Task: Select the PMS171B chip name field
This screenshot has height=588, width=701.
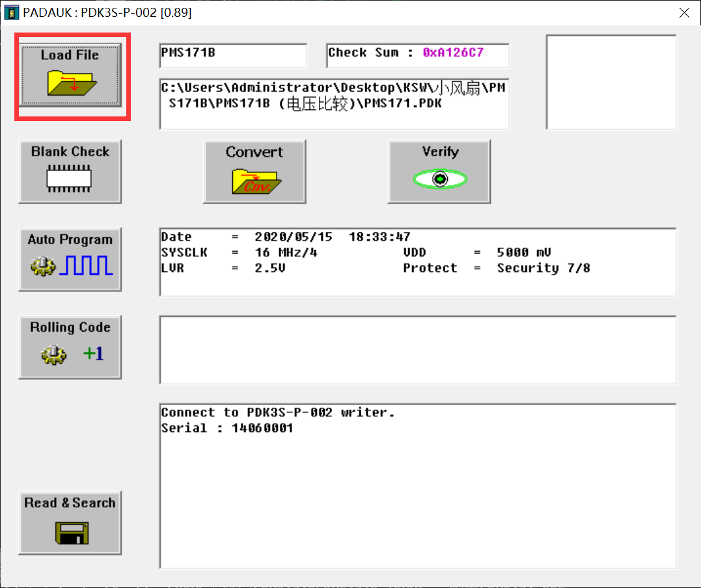Action: (x=234, y=55)
